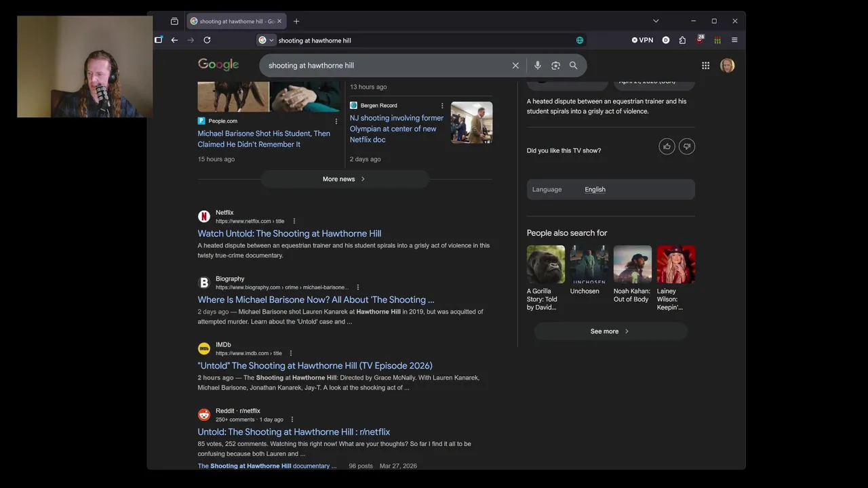Start voice search with microphone
Image resolution: width=868 pixels, height=488 pixels.
(538, 65)
